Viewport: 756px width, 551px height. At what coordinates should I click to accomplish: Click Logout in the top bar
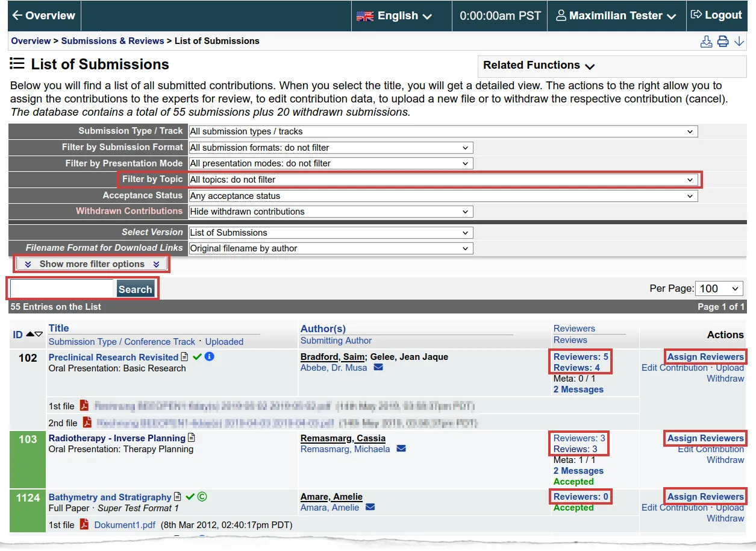[716, 15]
